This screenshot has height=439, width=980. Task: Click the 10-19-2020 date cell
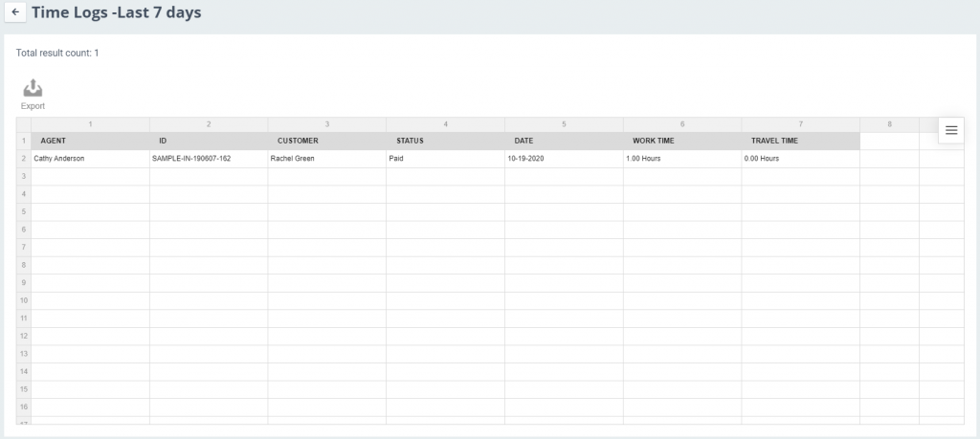[x=564, y=159]
